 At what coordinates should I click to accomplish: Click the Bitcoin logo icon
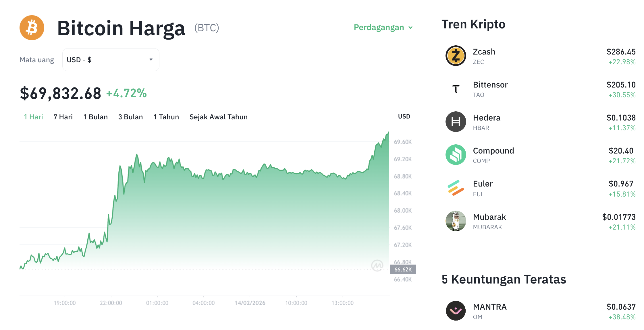pos(32,27)
